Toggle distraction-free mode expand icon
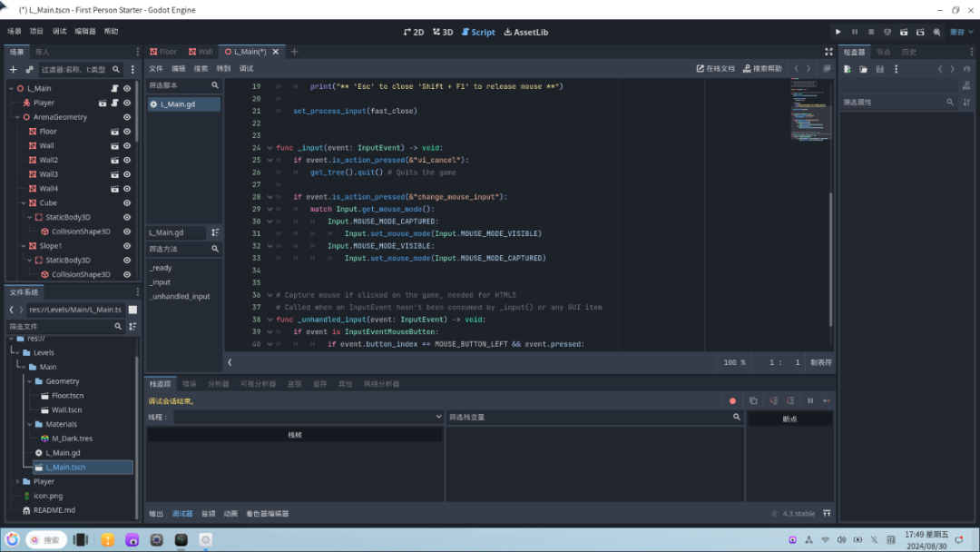 tap(828, 52)
